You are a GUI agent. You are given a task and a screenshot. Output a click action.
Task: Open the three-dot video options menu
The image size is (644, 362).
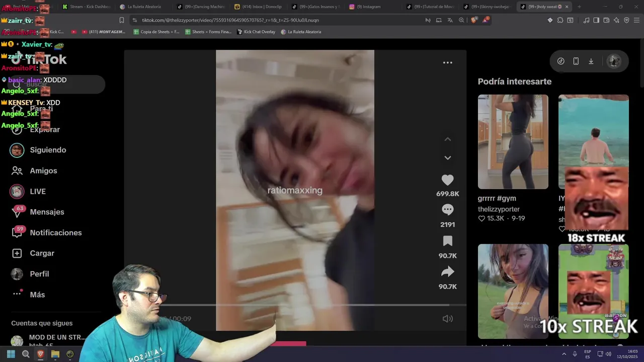tap(447, 63)
